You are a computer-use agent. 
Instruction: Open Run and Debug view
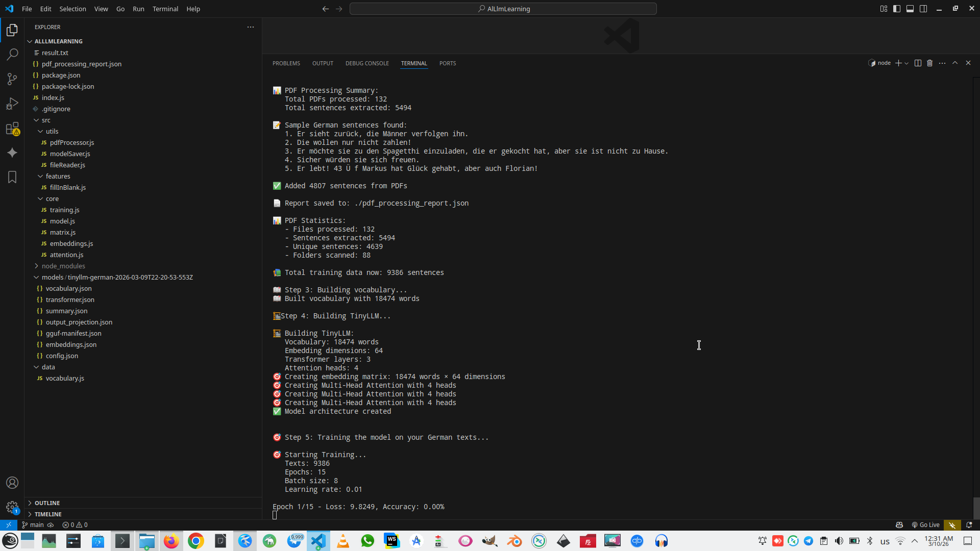point(12,104)
